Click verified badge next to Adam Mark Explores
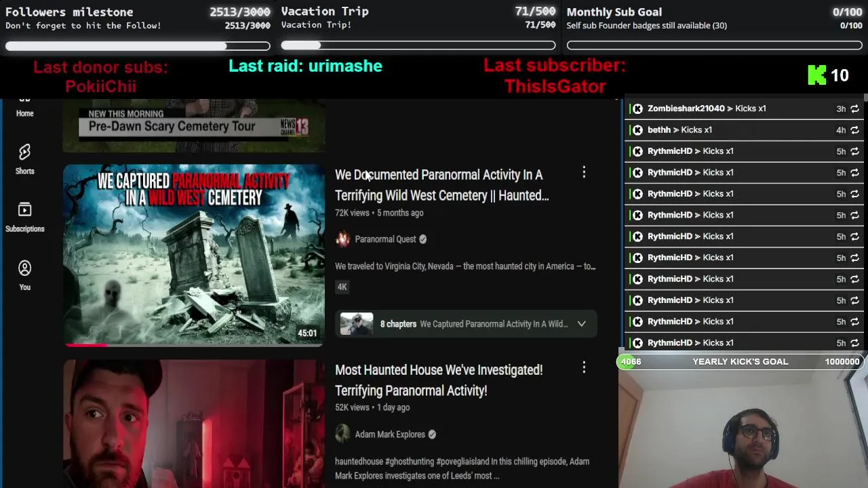 click(x=432, y=434)
